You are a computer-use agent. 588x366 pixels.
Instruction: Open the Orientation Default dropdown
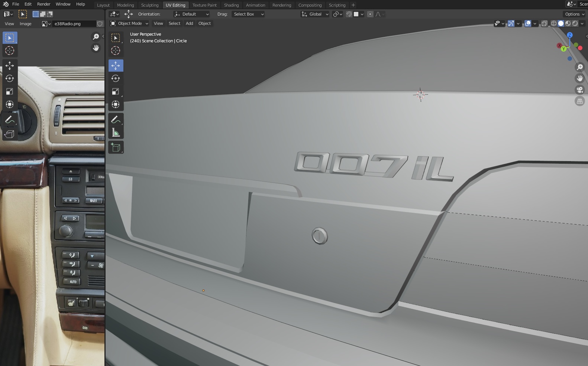point(192,14)
